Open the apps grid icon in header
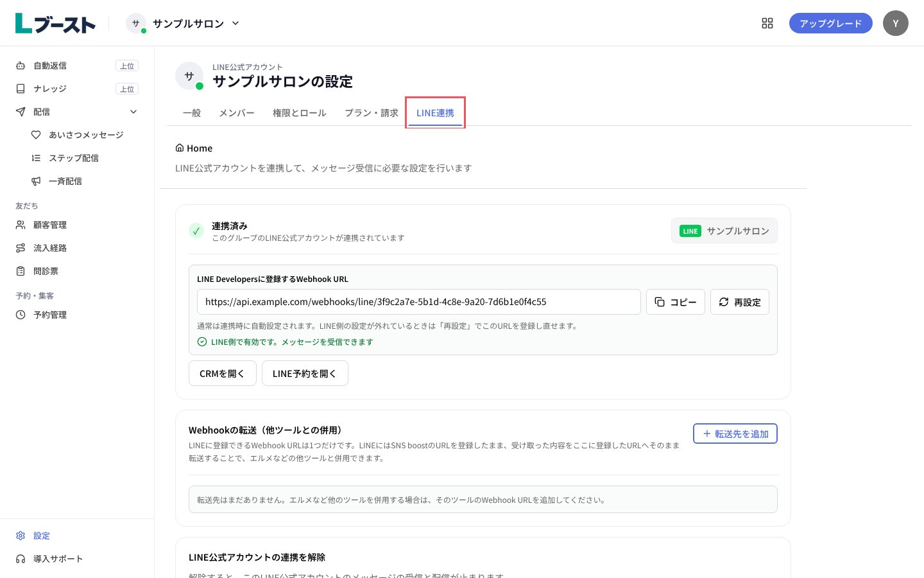Screen dimensions: 924x578 (x=767, y=23)
